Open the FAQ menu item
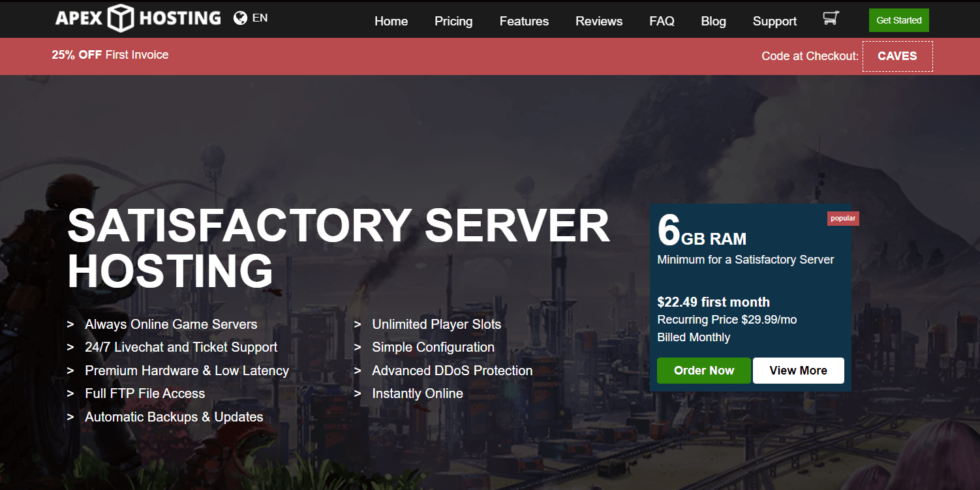980x490 pixels. point(662,21)
